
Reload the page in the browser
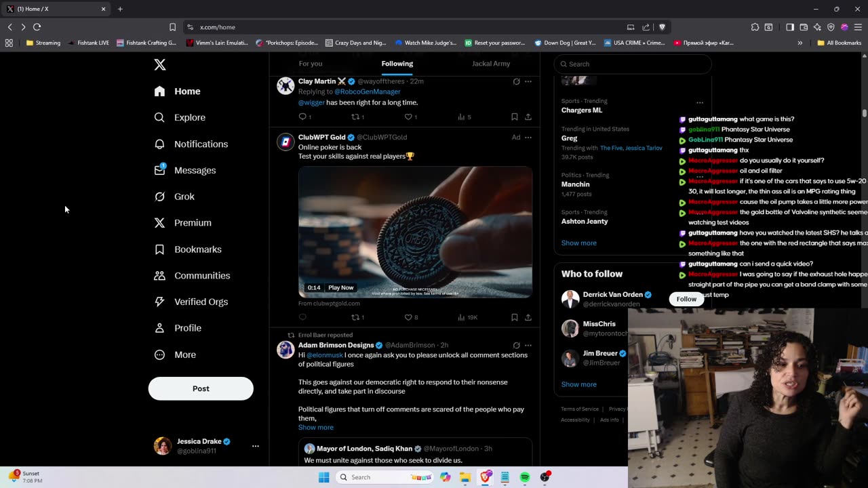tap(37, 27)
